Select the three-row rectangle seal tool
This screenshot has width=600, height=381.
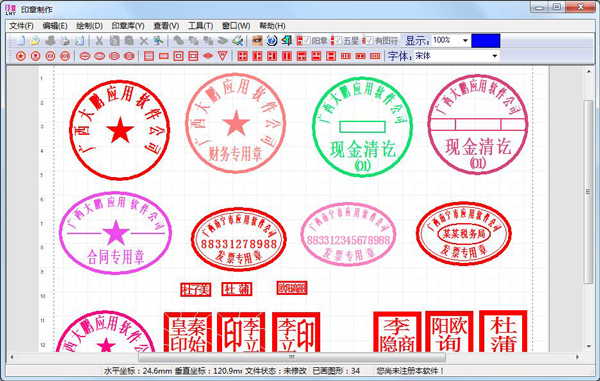click(x=149, y=56)
